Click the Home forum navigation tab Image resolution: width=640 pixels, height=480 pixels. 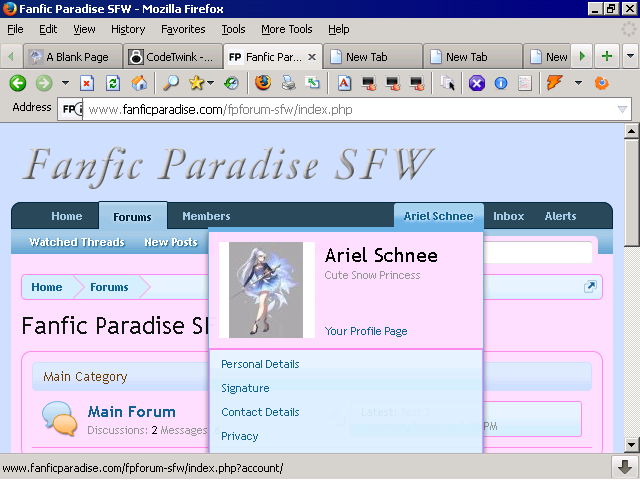click(67, 216)
